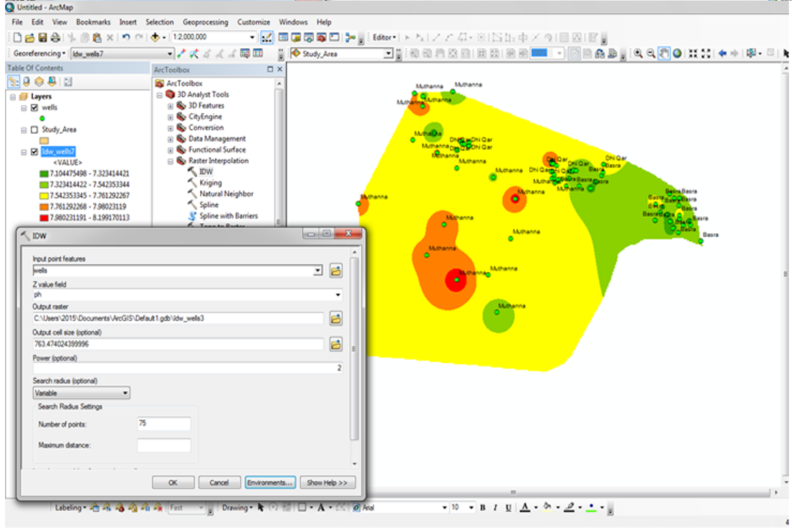Click the Add Data icon

(x=155, y=37)
